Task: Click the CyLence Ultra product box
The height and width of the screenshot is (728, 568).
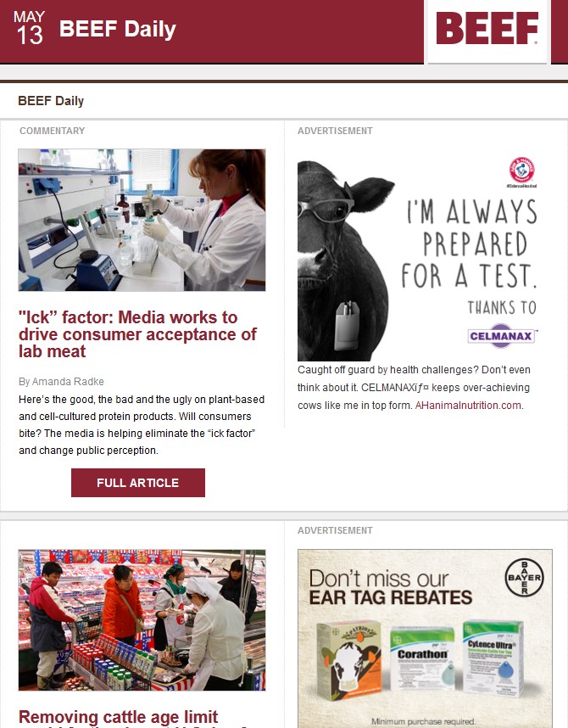Action: (x=493, y=658)
